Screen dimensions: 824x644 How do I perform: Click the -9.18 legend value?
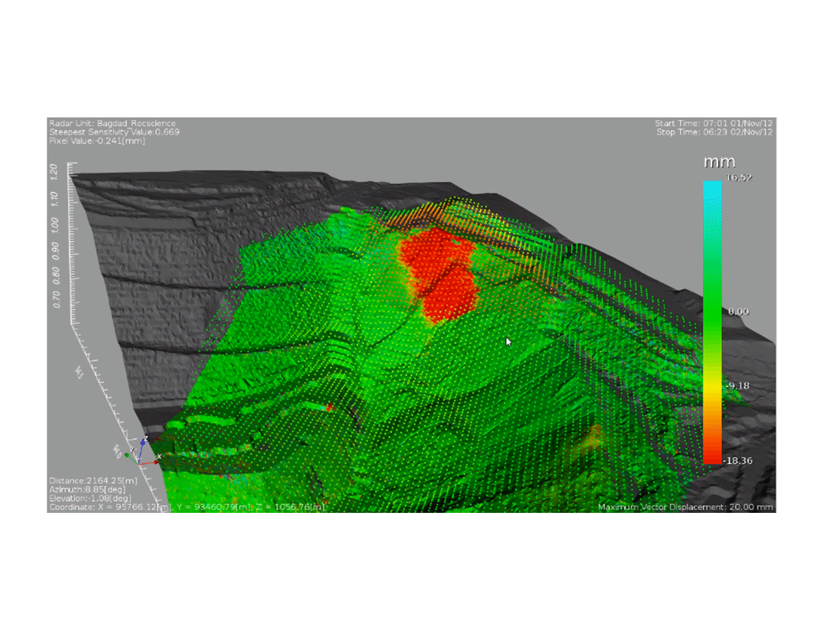(x=738, y=385)
